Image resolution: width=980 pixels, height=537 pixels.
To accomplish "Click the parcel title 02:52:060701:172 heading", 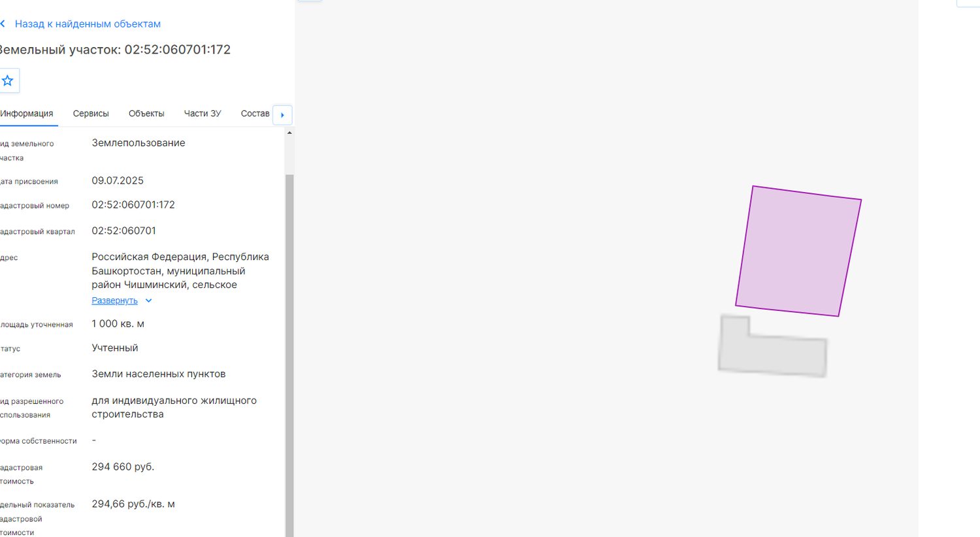I will [114, 50].
